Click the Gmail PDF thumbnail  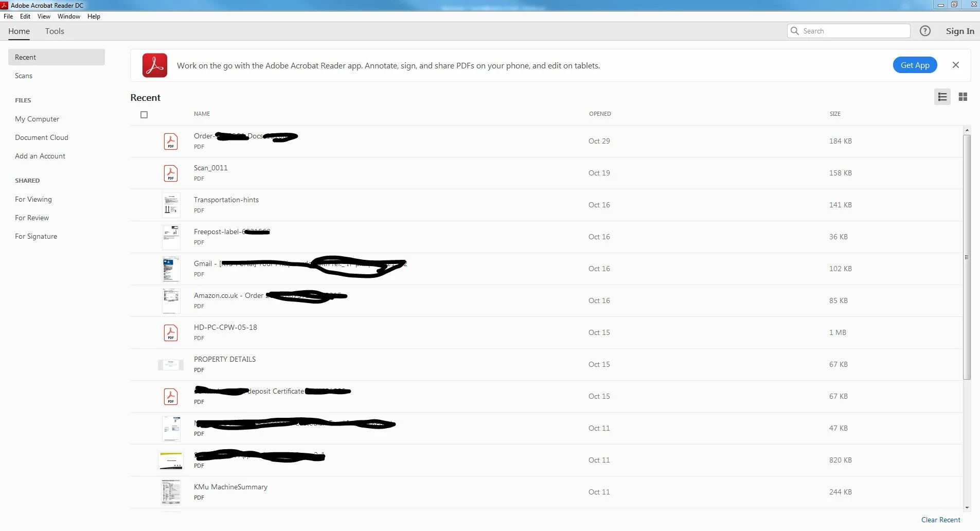171,269
